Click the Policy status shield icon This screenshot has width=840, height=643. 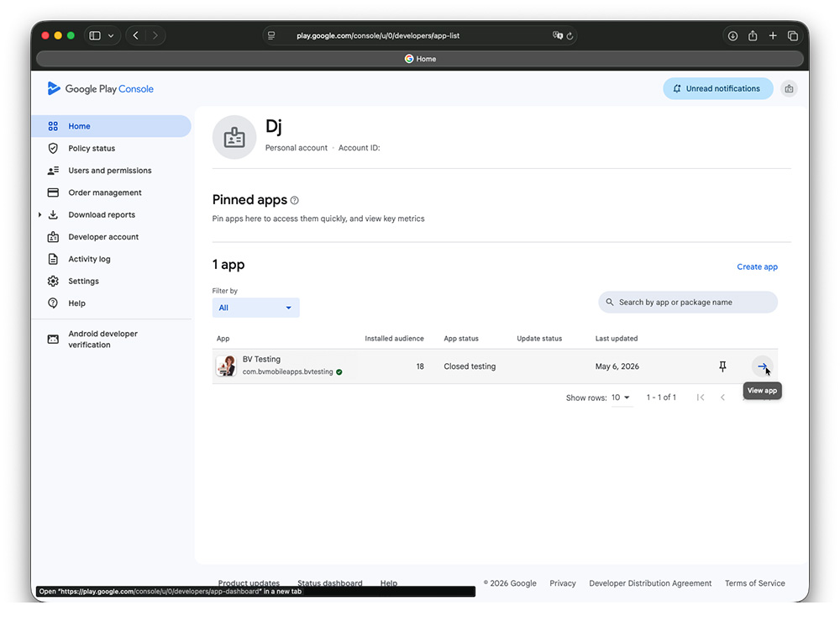click(x=53, y=149)
